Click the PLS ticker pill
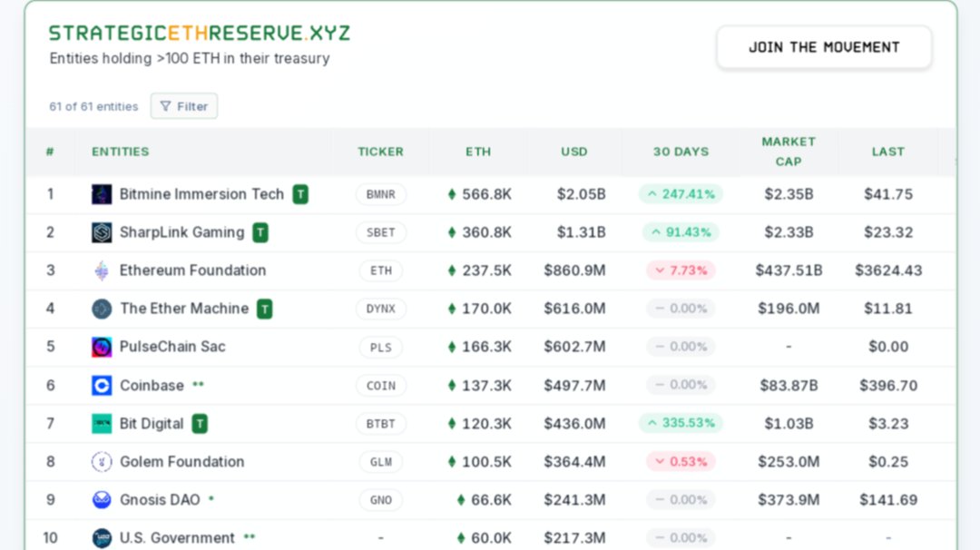The height and width of the screenshot is (550, 980). 380,348
